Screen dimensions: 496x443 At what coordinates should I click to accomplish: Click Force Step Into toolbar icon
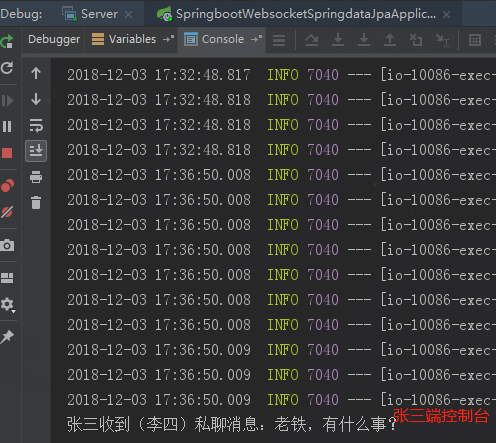pos(364,40)
